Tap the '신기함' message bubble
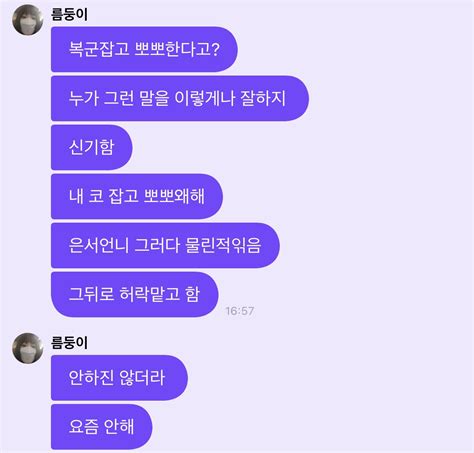Image resolution: width=474 pixels, height=453 pixels. (92, 147)
